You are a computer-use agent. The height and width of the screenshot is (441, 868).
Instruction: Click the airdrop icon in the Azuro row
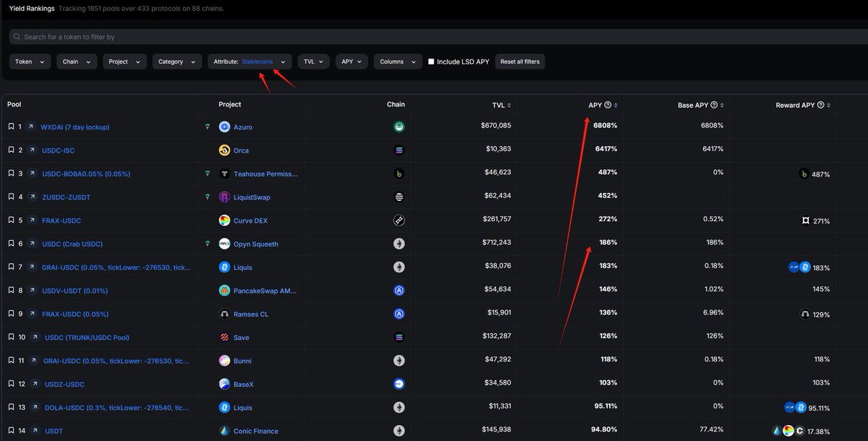pyautogui.click(x=208, y=127)
